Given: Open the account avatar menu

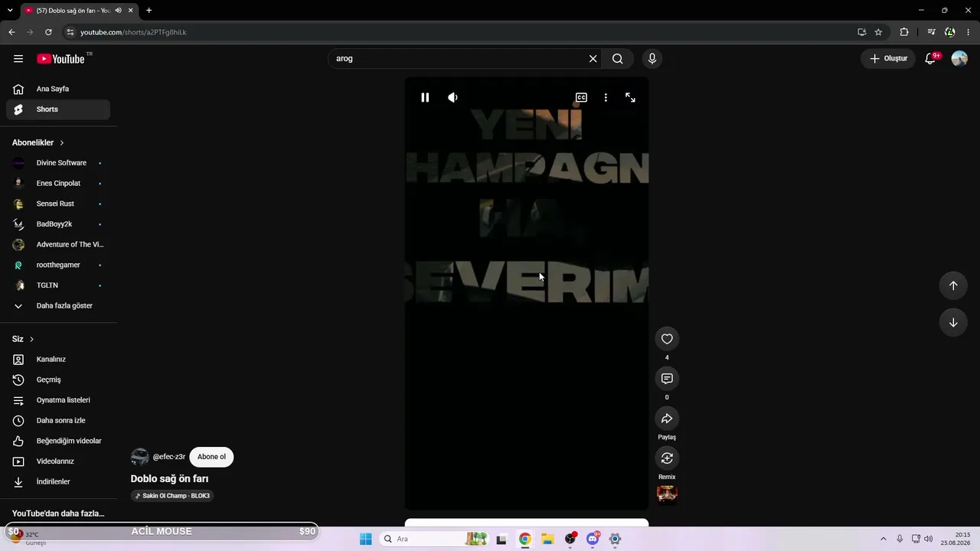Looking at the screenshot, I should (x=959, y=59).
